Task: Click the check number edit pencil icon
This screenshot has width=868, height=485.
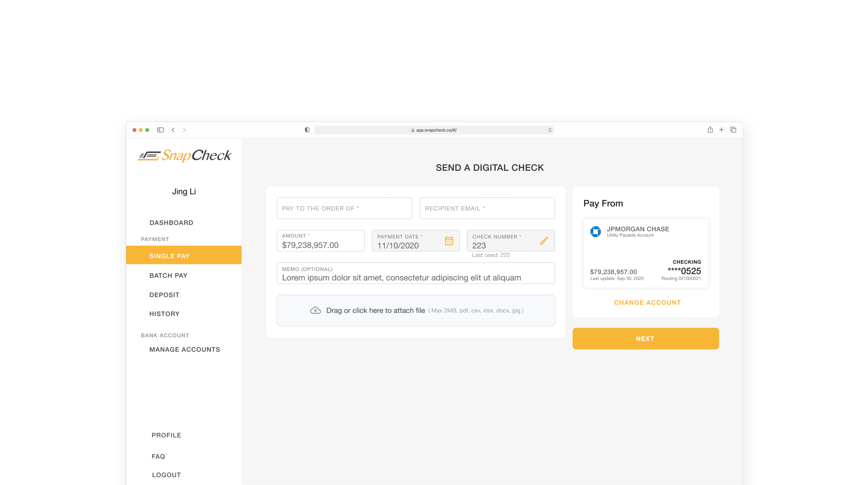Action: click(x=544, y=241)
